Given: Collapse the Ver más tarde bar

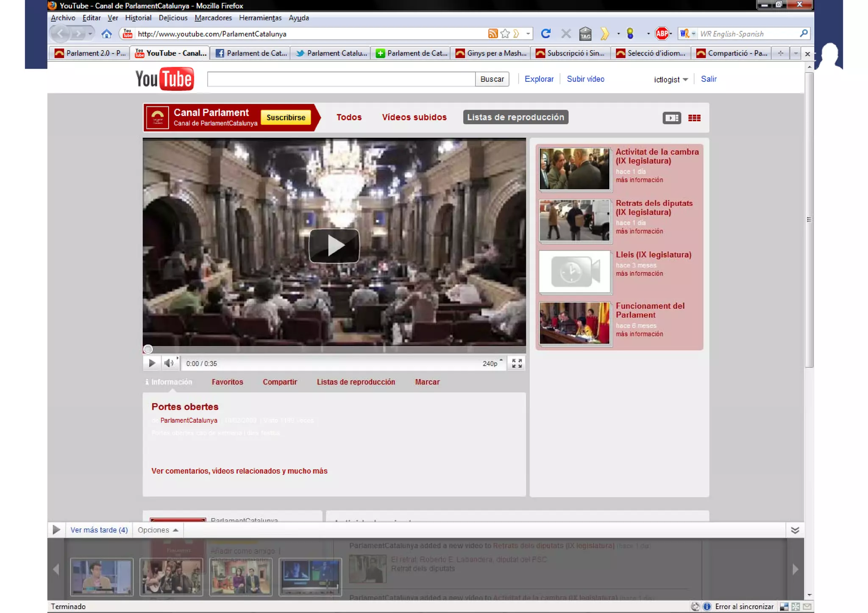Looking at the screenshot, I should click(x=795, y=530).
